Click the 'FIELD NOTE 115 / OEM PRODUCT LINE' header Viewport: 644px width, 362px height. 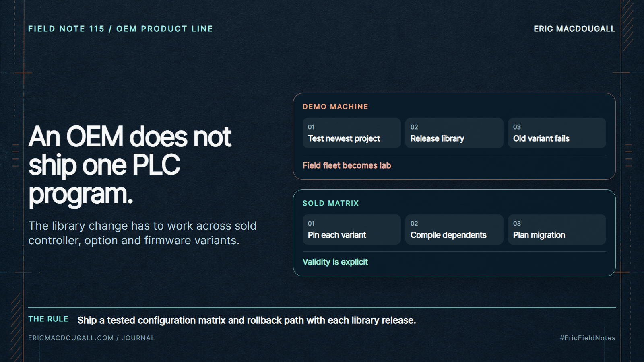pos(120,29)
